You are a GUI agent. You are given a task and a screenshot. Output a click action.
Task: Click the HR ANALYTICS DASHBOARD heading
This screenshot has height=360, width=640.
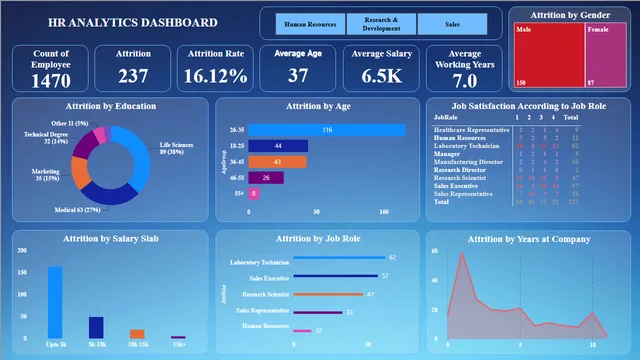pos(133,22)
